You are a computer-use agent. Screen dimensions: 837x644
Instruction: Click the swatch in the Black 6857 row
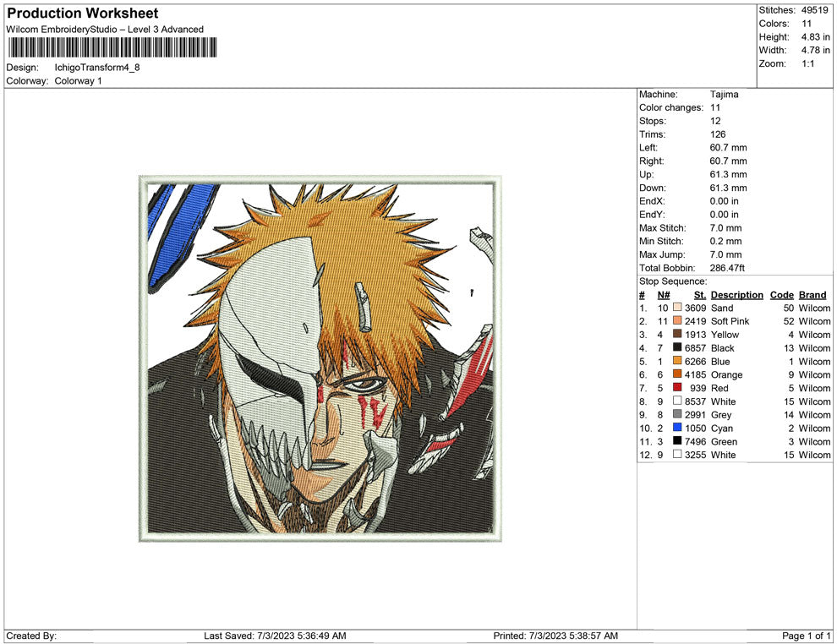pyautogui.click(x=677, y=347)
